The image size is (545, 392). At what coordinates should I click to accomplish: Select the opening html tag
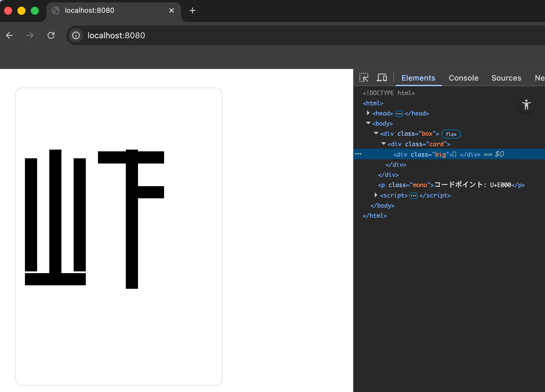[x=373, y=103]
